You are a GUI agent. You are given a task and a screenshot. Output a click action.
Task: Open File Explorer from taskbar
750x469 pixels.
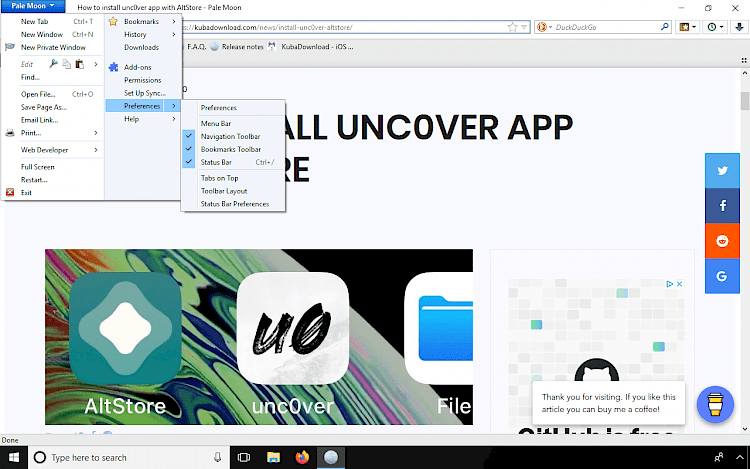pos(273,458)
